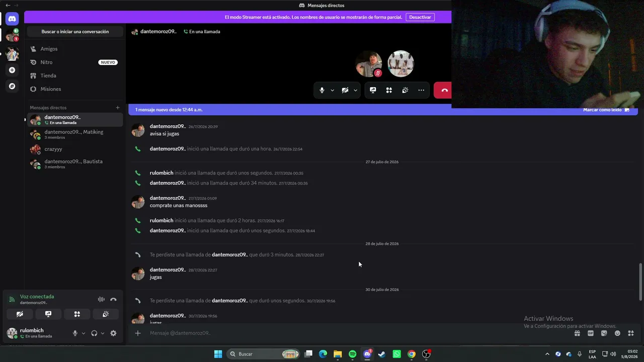Click Marcar como leído
The height and width of the screenshot is (362, 644).
pos(606,110)
